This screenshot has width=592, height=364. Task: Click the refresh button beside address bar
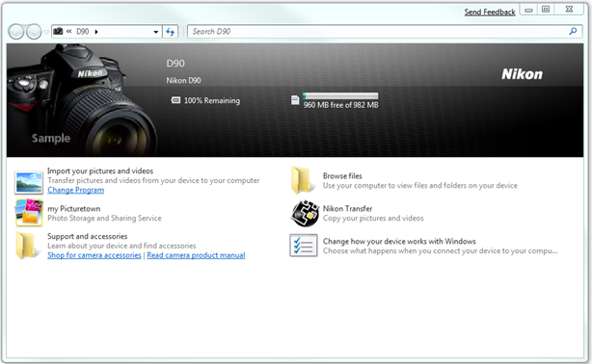(171, 32)
